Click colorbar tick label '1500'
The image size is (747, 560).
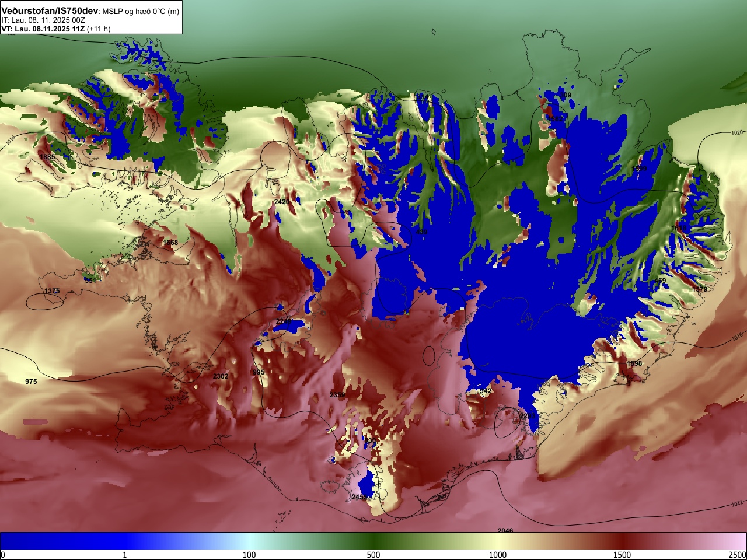622,555
